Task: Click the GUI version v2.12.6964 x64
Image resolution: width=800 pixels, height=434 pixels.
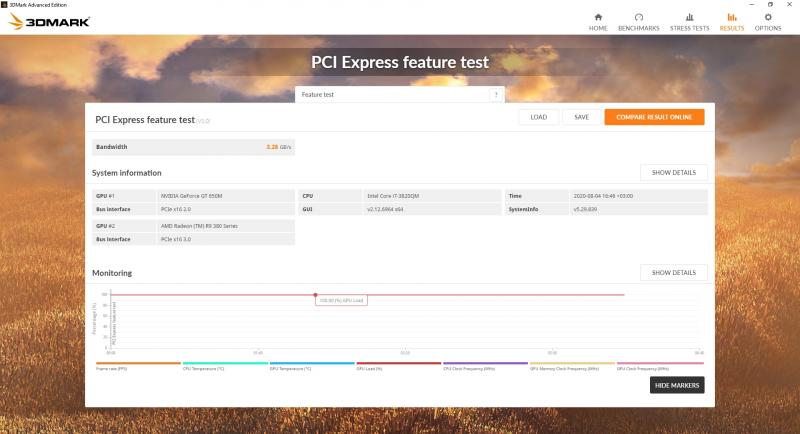Action: 385,209
